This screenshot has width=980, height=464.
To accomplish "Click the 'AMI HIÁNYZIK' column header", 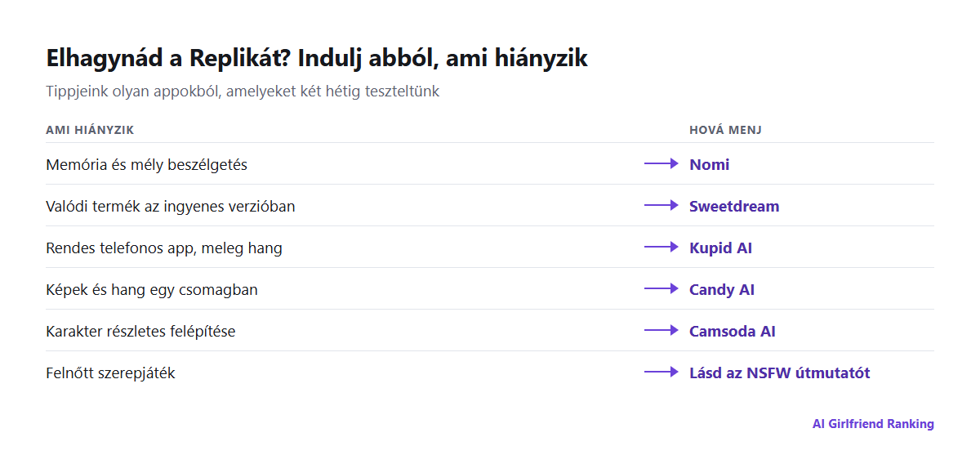I will (90, 130).
